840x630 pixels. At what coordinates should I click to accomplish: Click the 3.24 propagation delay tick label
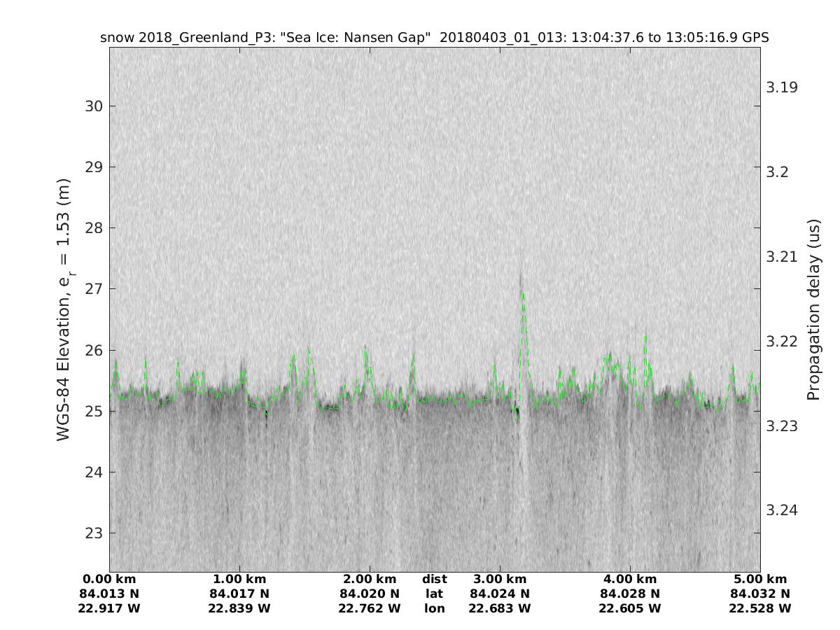[x=782, y=510]
